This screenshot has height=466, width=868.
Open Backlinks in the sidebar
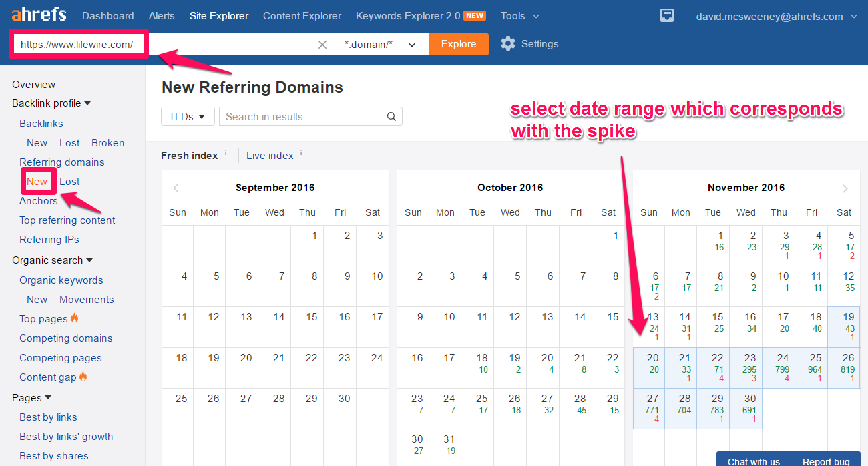(x=41, y=124)
